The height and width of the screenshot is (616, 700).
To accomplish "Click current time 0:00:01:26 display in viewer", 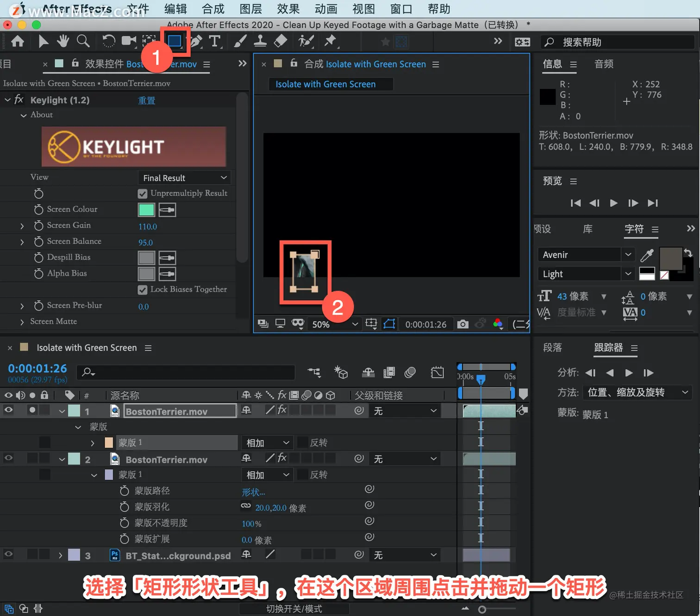I will pos(426,324).
